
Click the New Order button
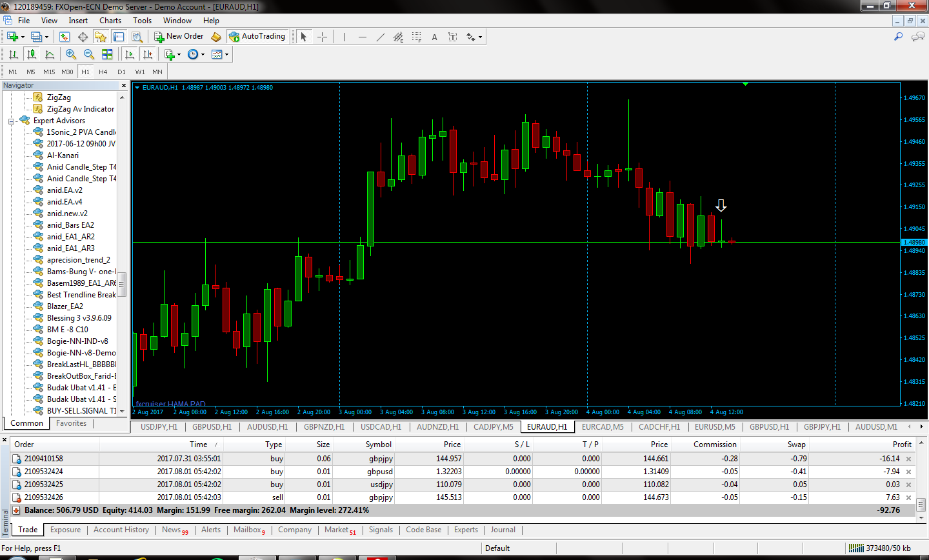(x=179, y=37)
